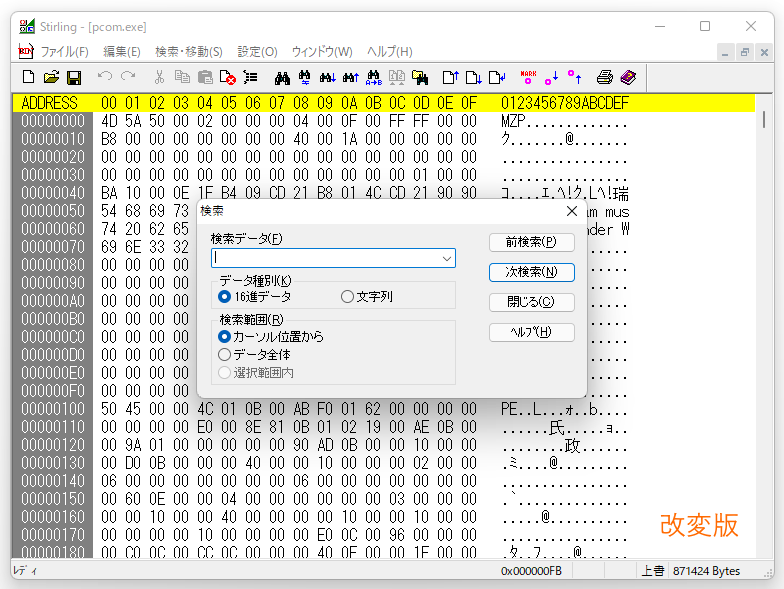The image size is (784, 589).
Task: Click previous-mark up-arrow pink icon
Action: tap(574, 76)
